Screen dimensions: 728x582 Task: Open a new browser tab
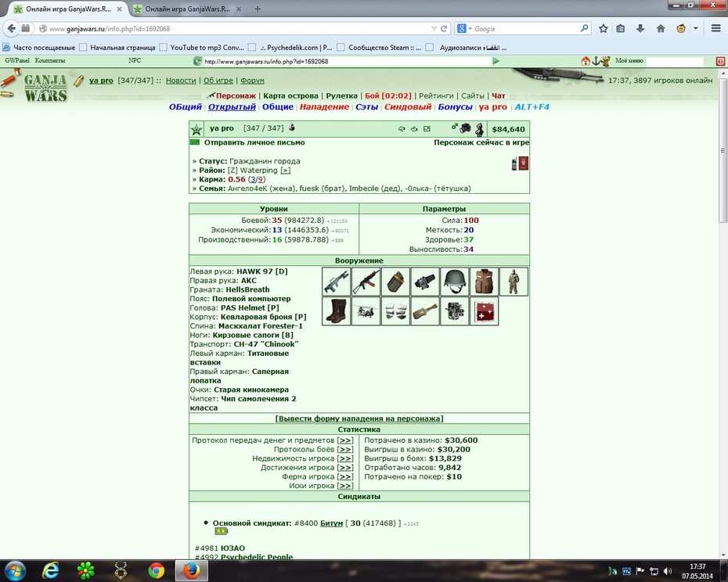click(258, 9)
